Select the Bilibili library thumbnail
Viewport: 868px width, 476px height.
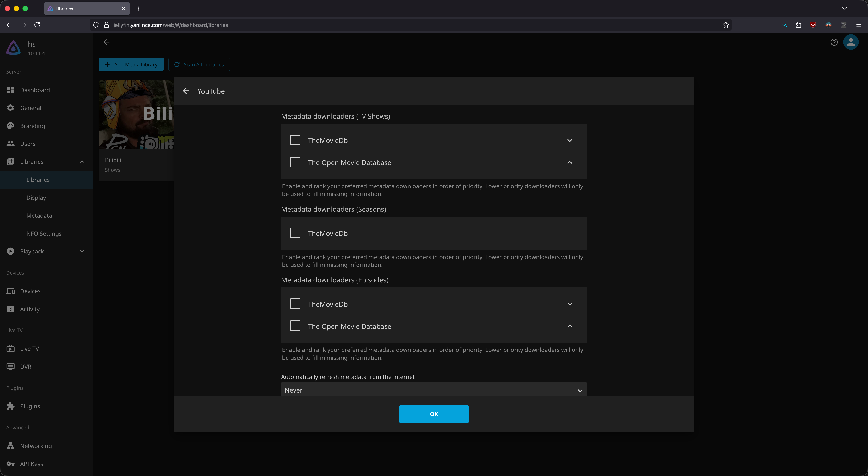click(x=136, y=114)
